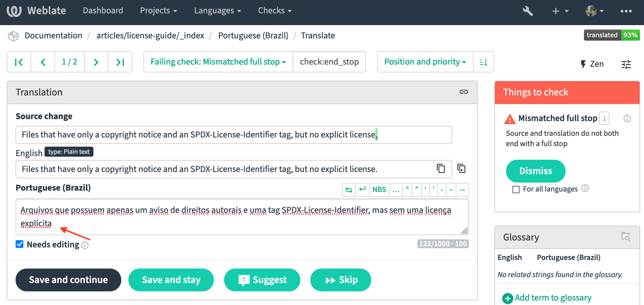The height and width of the screenshot is (305, 644).
Task: Open Position and priority sort dropdown
Action: 425,62
